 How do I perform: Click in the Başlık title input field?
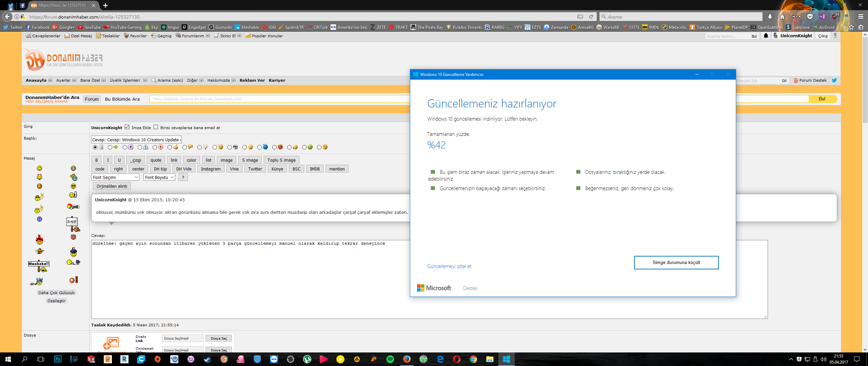[136, 140]
